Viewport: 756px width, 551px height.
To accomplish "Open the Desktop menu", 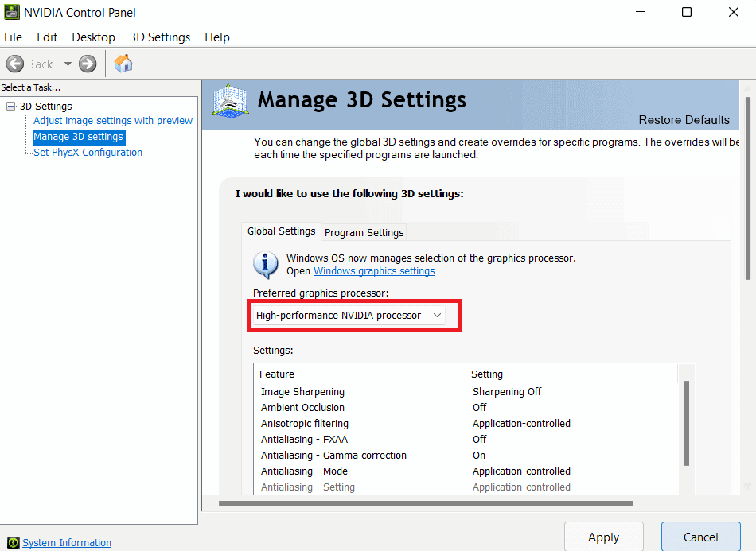I will 93,37.
